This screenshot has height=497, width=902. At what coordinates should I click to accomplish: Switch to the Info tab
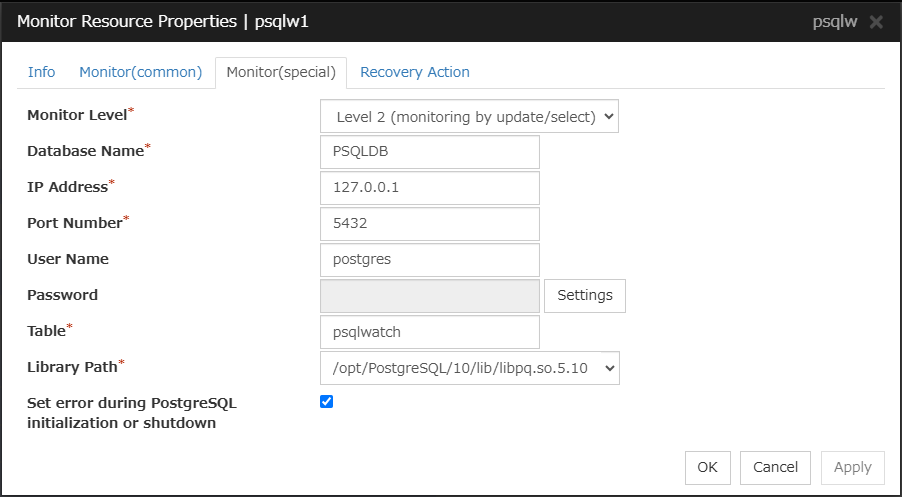(41, 72)
